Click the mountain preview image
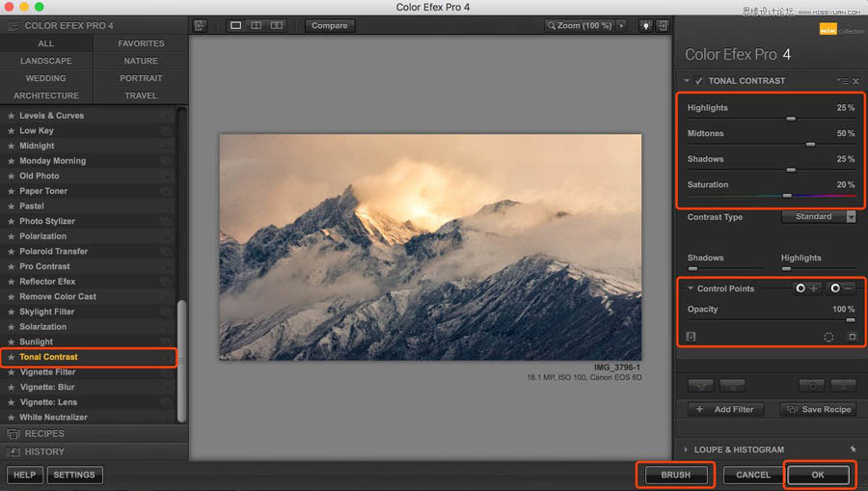This screenshot has height=491, width=868. (431, 247)
